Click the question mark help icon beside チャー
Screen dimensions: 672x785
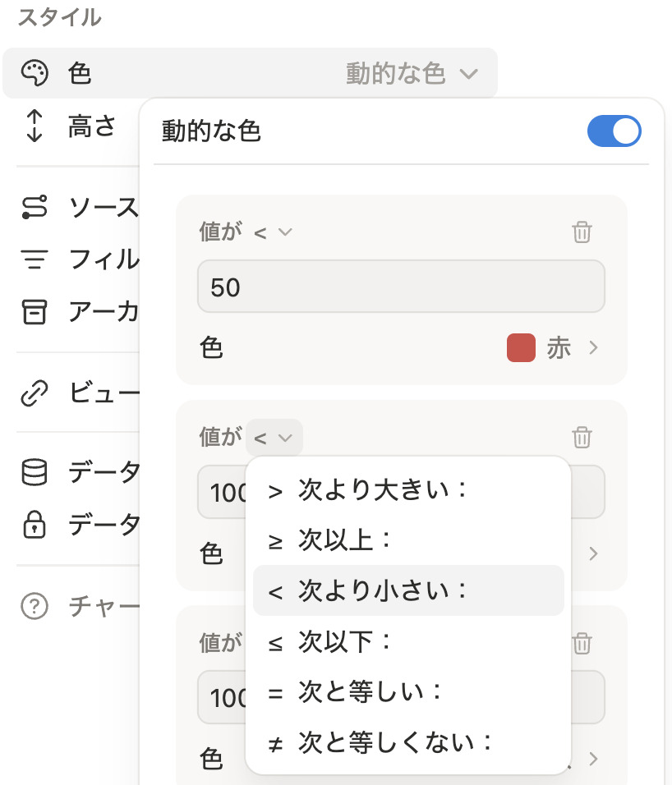click(35, 606)
